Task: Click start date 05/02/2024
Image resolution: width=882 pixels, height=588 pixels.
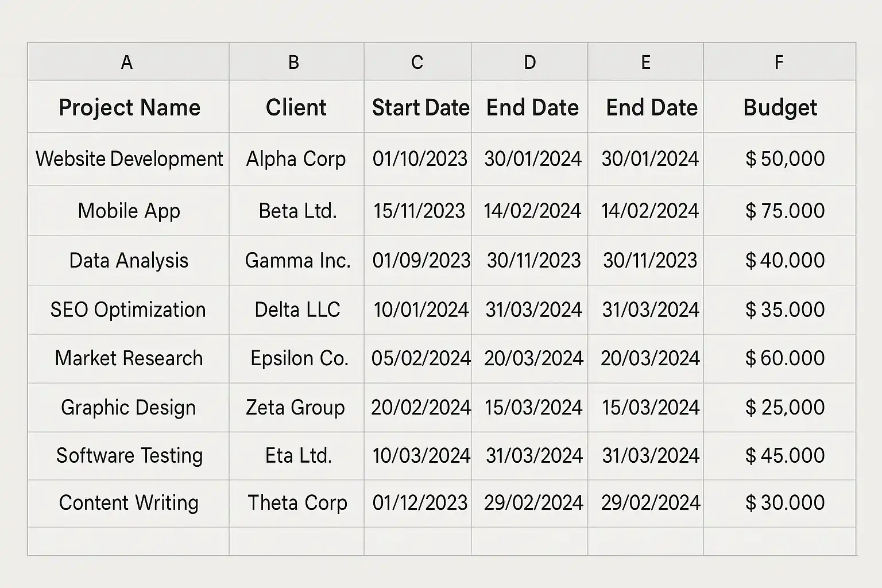Action: tap(417, 358)
